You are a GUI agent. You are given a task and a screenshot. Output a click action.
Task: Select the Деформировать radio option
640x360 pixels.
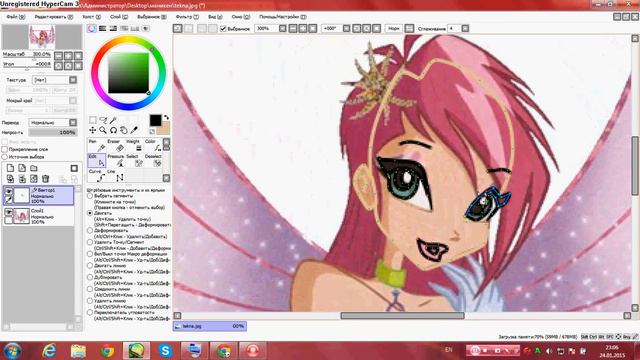90,231
